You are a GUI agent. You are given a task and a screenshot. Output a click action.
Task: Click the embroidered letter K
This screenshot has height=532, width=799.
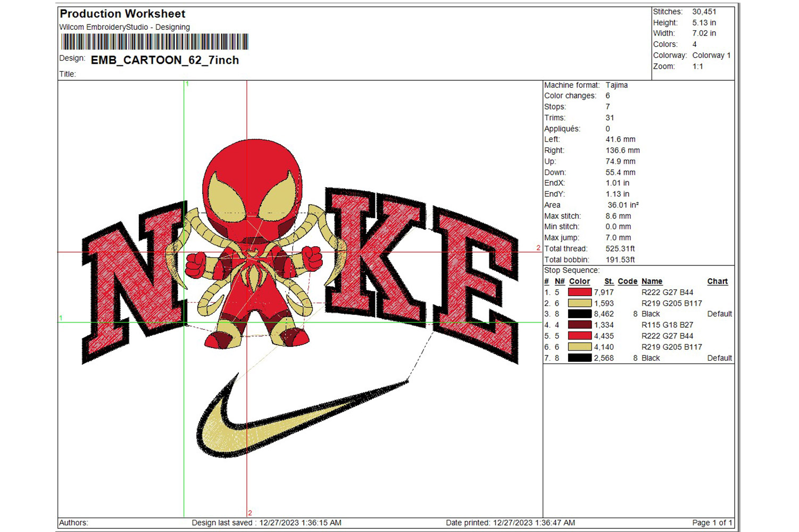point(375,255)
